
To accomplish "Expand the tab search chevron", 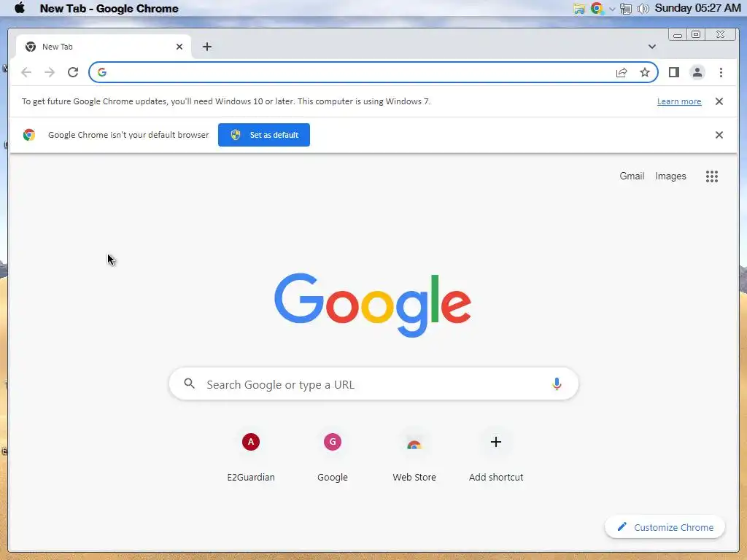I will point(651,47).
